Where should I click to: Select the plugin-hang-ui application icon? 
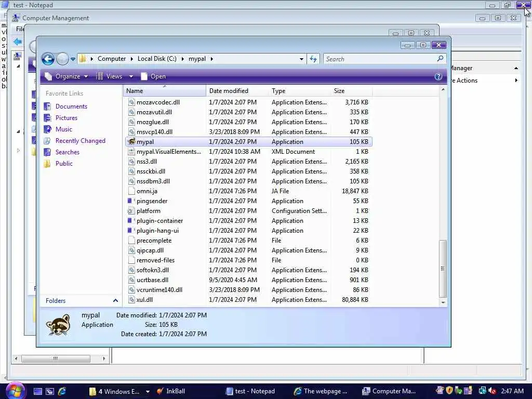[x=131, y=230]
